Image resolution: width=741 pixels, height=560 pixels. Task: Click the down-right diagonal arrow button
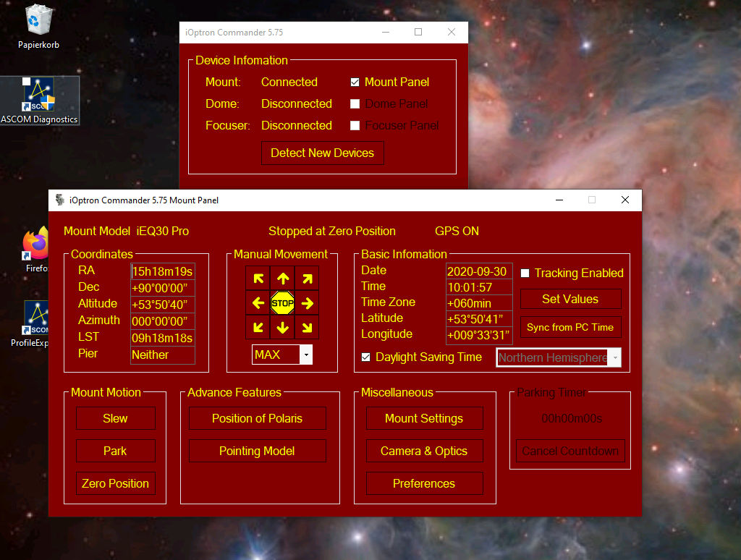[307, 328]
